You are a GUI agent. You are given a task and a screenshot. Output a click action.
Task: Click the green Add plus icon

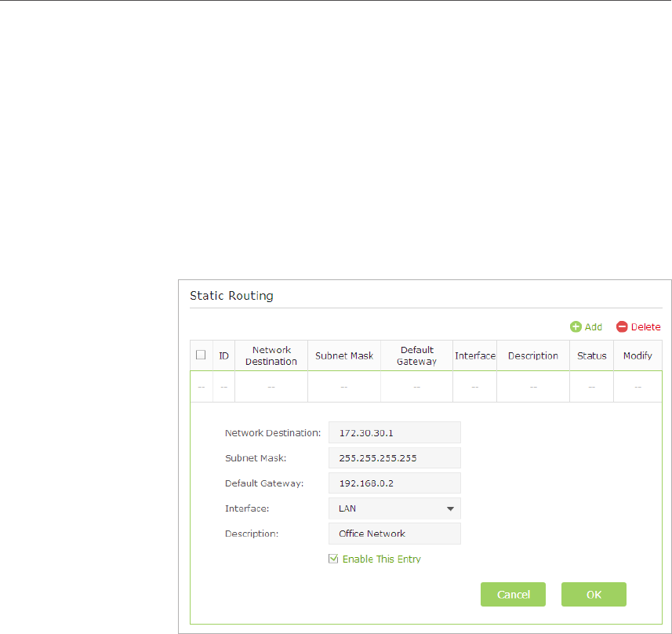(575, 327)
